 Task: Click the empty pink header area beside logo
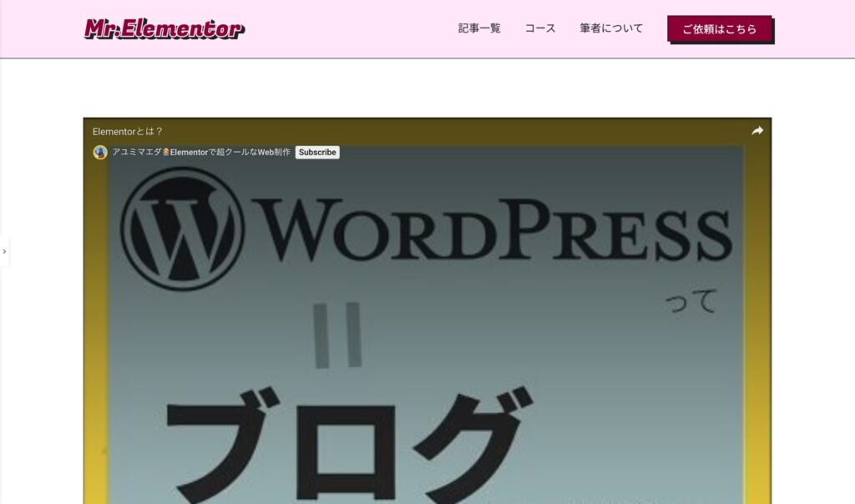click(x=351, y=29)
